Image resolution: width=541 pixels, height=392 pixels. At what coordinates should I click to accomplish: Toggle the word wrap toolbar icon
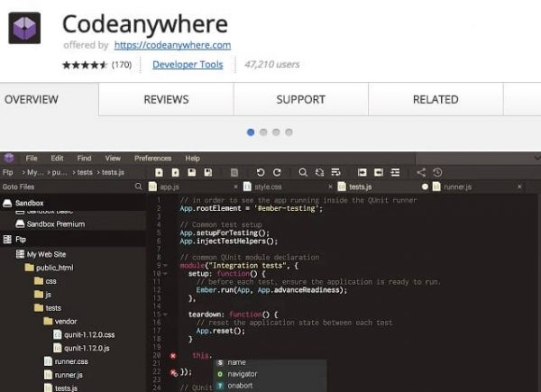pyautogui.click(x=335, y=172)
